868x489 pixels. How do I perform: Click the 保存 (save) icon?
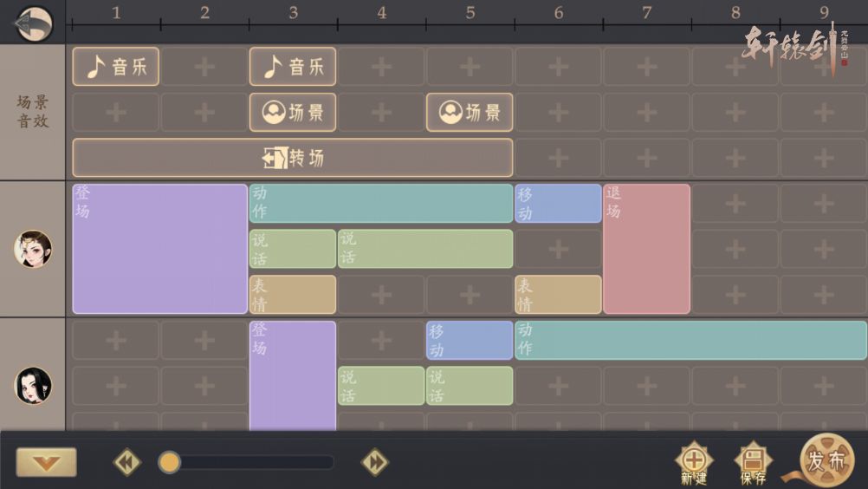pos(753,461)
